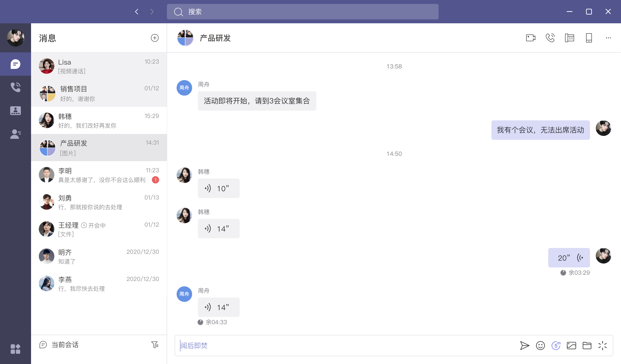Open the contacts section in sidebar
Screen dimensions: 621x364
15,134
